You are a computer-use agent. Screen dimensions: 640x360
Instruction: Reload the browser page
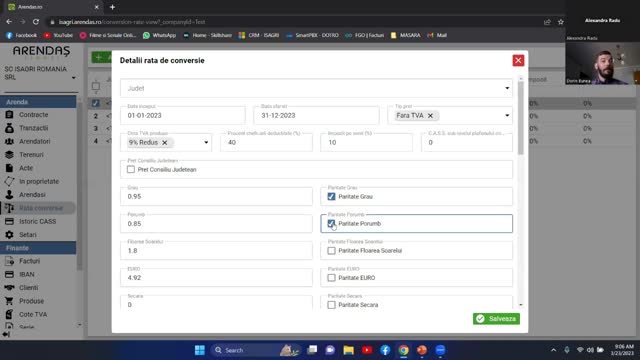click(36, 22)
